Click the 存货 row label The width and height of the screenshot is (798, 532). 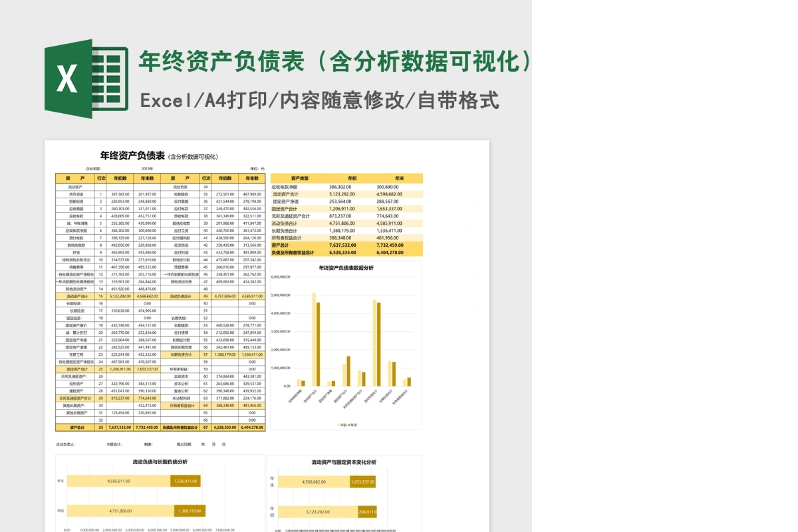[x=76, y=252]
